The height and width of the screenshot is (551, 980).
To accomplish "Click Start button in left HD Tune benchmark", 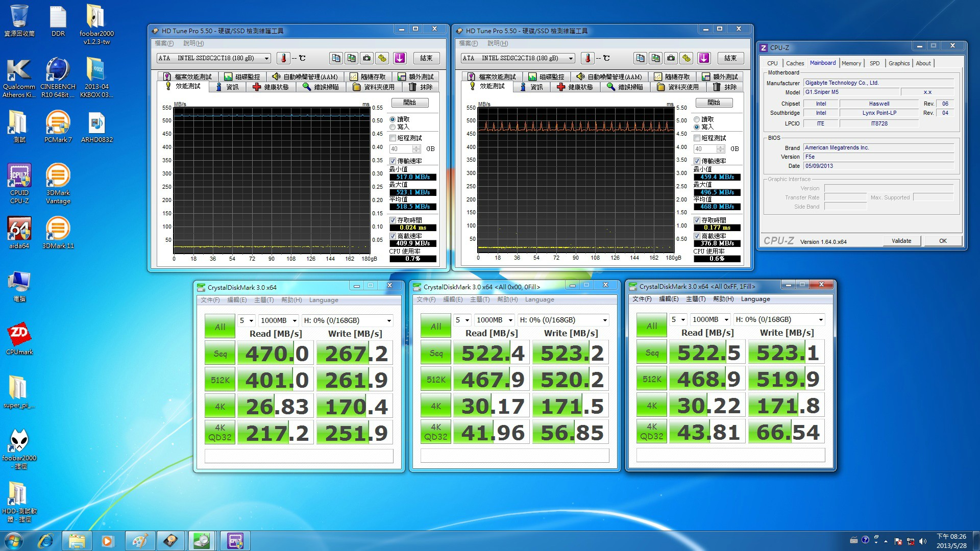I will coord(410,103).
